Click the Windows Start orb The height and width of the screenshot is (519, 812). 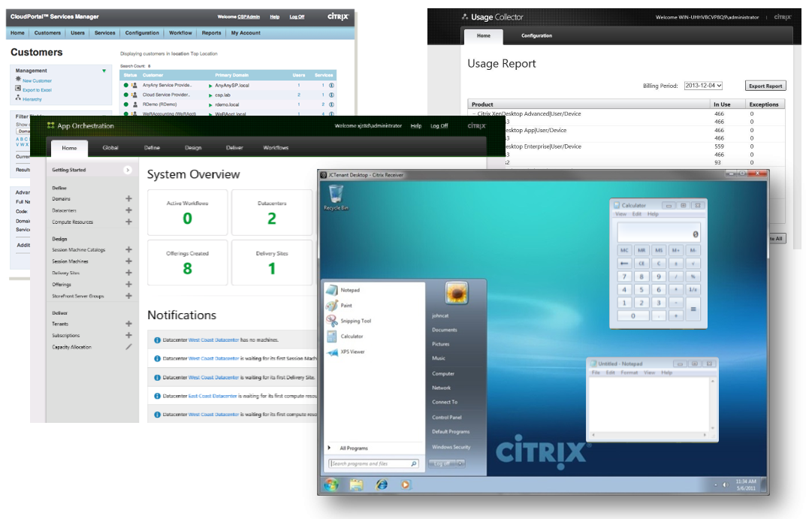[331, 484]
